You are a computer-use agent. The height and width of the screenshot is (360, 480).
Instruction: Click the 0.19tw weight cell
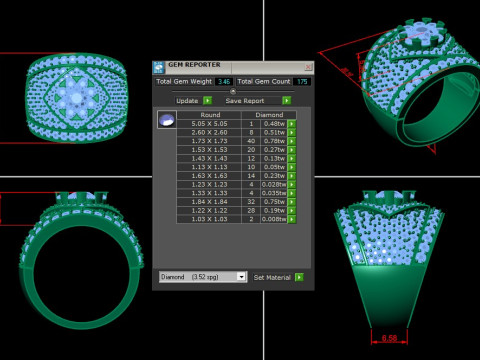pyautogui.click(x=274, y=210)
